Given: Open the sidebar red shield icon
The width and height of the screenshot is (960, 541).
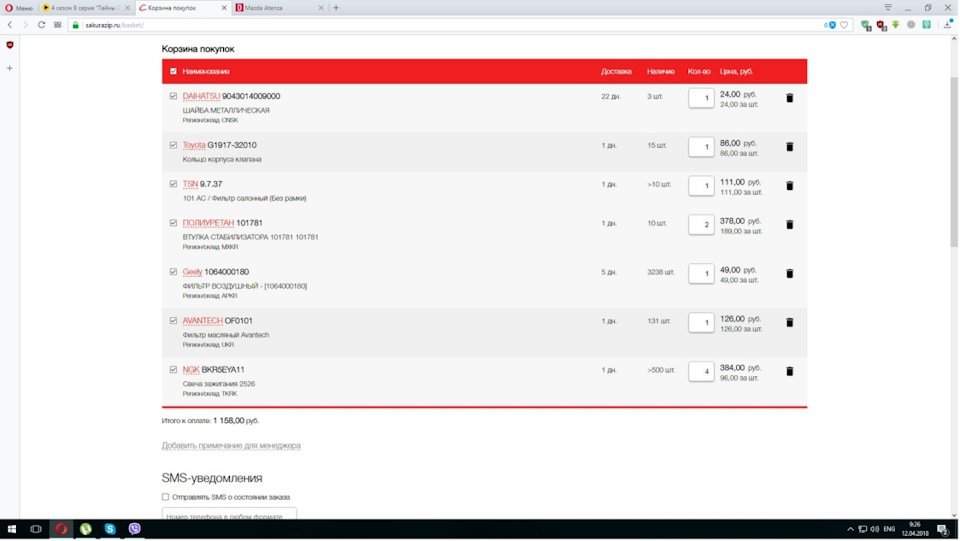Looking at the screenshot, I should (x=10, y=45).
